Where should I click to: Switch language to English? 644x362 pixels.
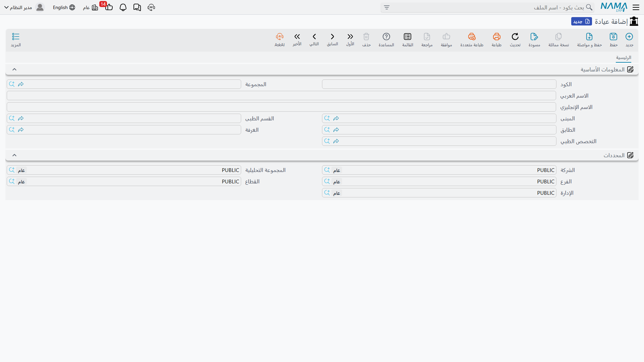(x=64, y=7)
